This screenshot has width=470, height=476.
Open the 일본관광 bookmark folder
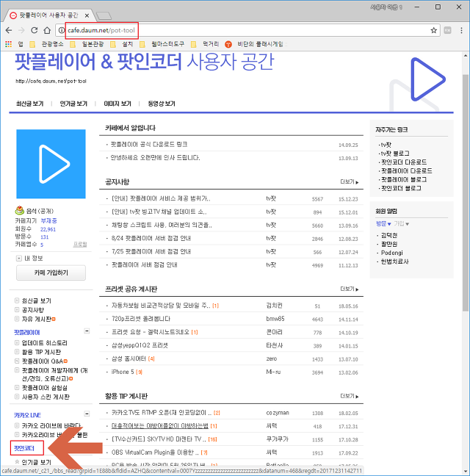click(x=87, y=44)
